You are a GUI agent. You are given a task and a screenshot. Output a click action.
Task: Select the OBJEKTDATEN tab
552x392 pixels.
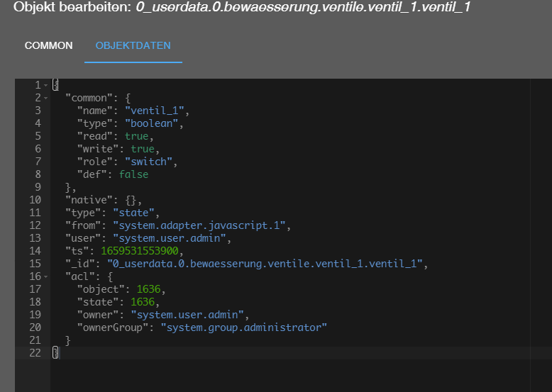pyautogui.click(x=133, y=45)
